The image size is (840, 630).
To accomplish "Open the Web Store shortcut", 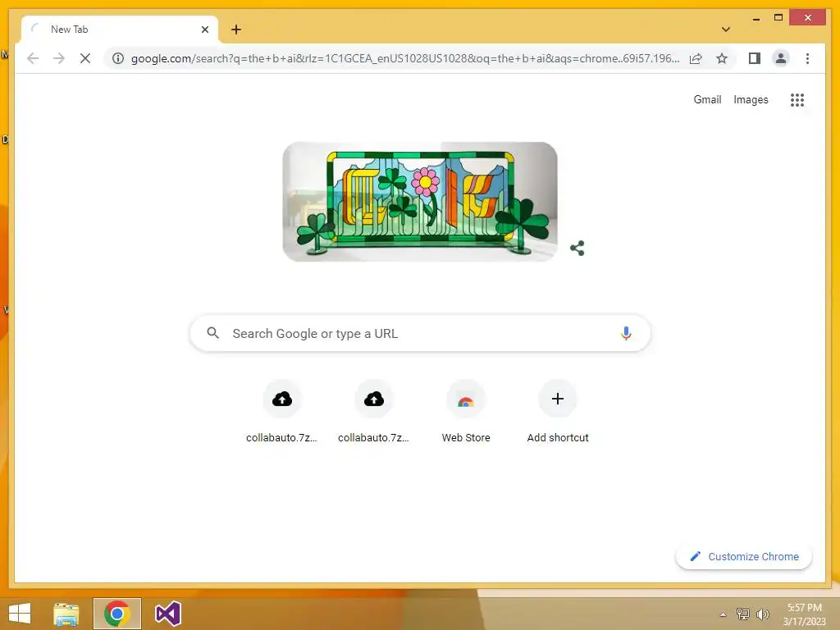I will 466,412.
